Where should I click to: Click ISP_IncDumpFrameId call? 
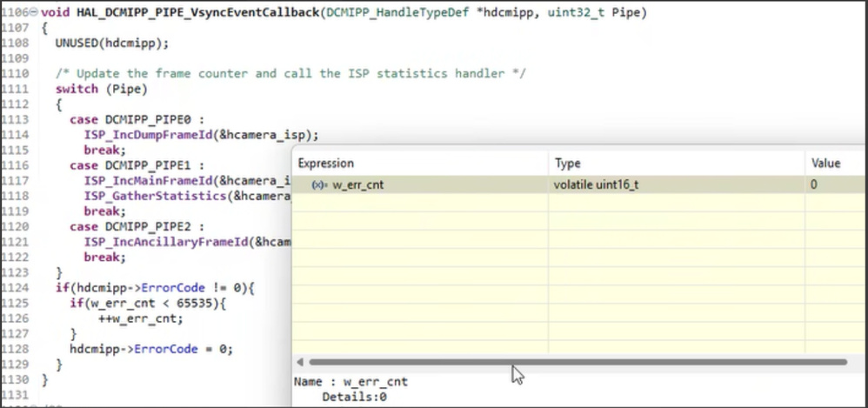(202, 135)
